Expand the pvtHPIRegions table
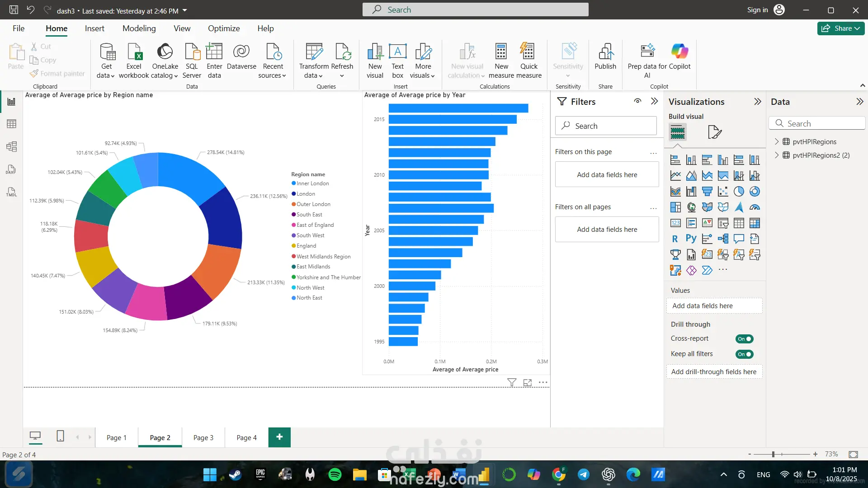 click(x=777, y=141)
